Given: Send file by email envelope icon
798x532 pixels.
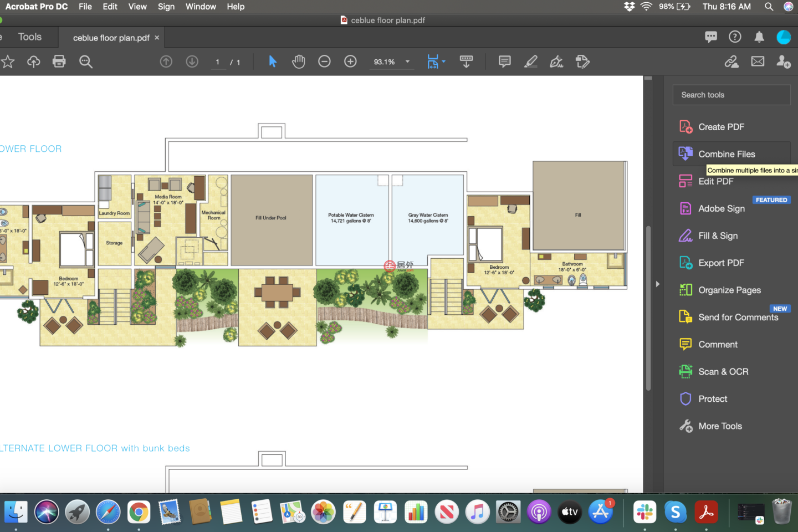Looking at the screenshot, I should pyautogui.click(x=758, y=62).
